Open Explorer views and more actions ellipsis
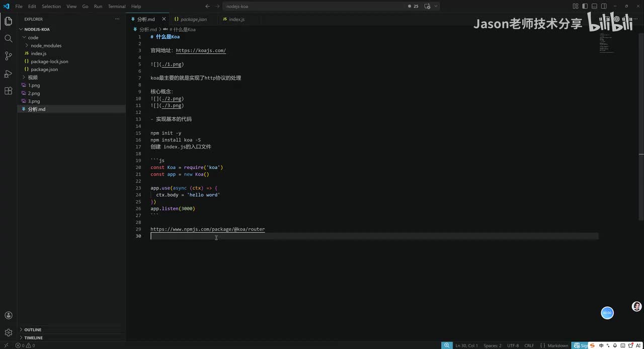Screen dimensions: 644x349 (117, 19)
